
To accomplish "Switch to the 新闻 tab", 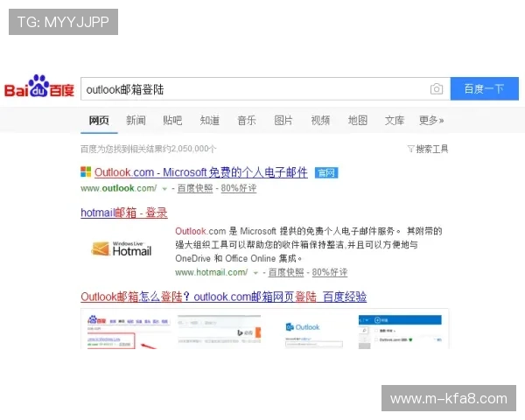I will (x=136, y=120).
